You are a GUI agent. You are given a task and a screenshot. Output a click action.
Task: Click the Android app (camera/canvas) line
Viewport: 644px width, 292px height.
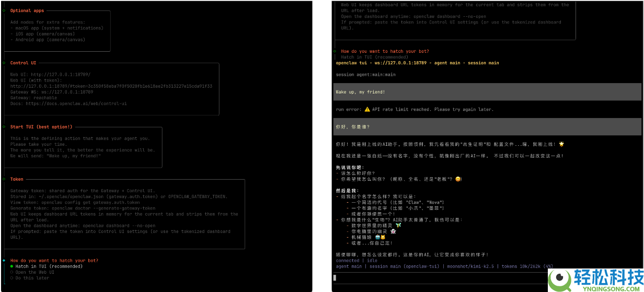(48, 40)
